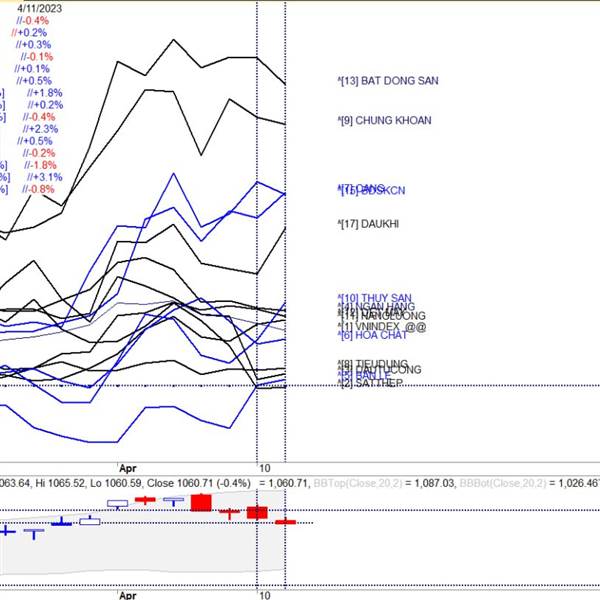Click the BBTop(Close,20,2) indicator label
600x600 pixels.
tap(358, 483)
